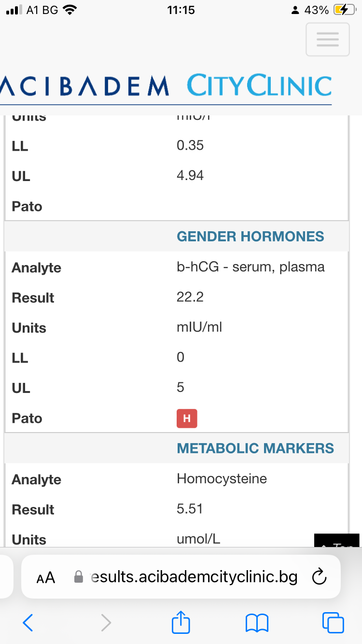Click the red H pathology flag
The width and height of the screenshot is (362, 644).
(x=187, y=419)
